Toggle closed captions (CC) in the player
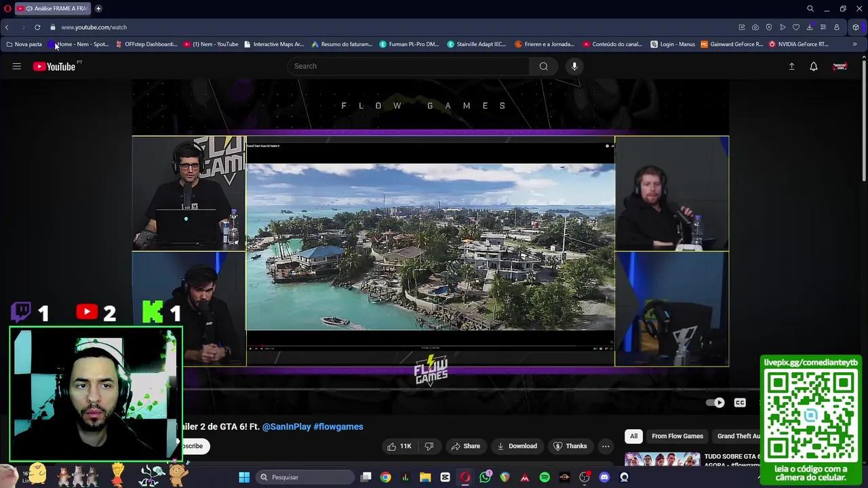 pyautogui.click(x=740, y=403)
